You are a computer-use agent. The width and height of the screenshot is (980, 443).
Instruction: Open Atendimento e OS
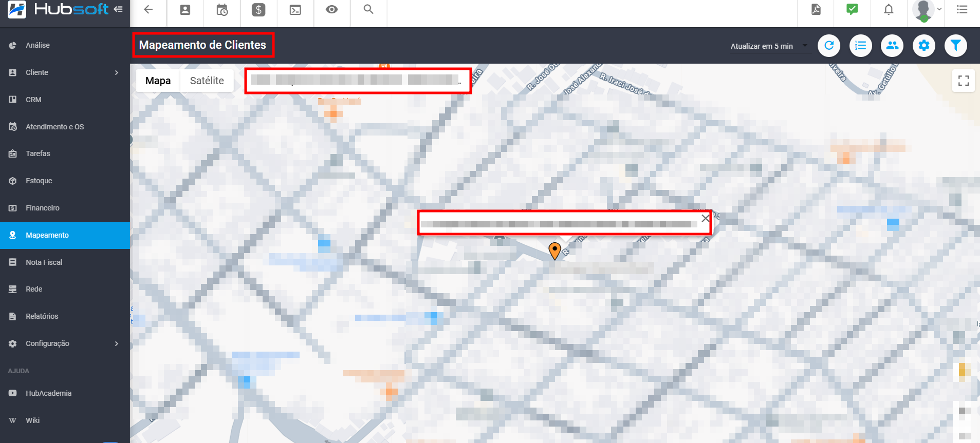pos(65,127)
